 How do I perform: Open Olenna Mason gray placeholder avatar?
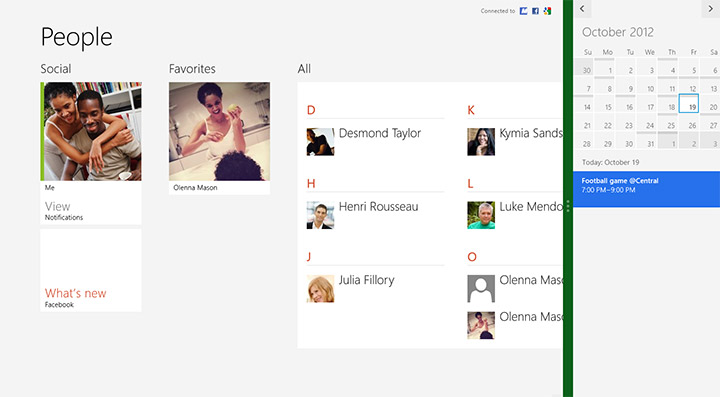481,289
